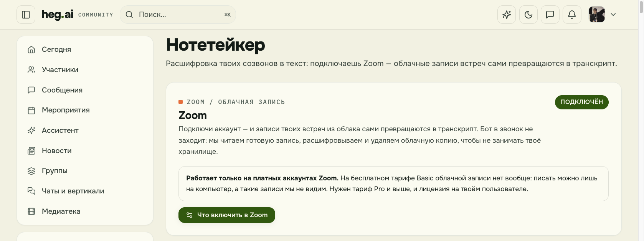Click the speech bubble icon beside Сообщения
Viewport: 644px width, 241px height.
click(31, 90)
